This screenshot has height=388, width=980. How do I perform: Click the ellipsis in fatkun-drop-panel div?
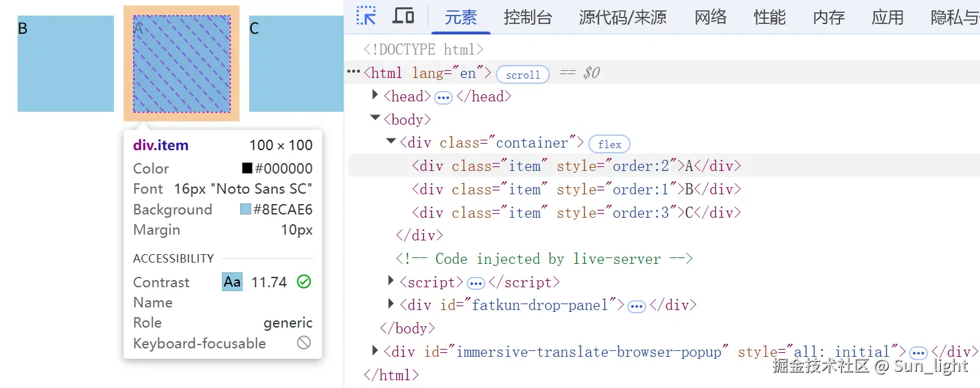pos(636,306)
